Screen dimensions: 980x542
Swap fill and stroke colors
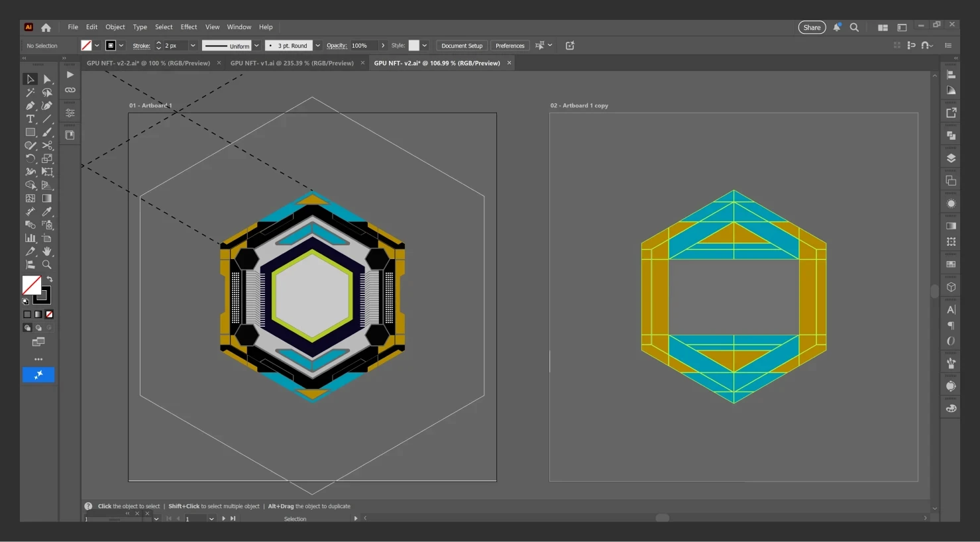(50, 280)
